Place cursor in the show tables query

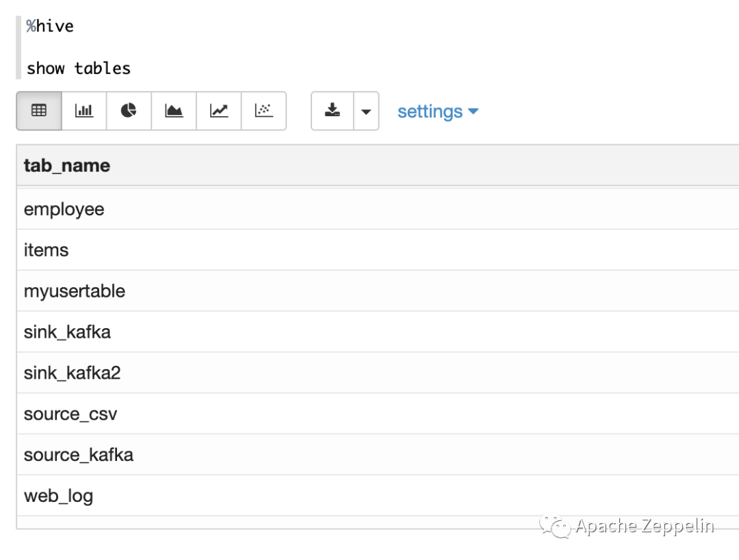coord(79,68)
